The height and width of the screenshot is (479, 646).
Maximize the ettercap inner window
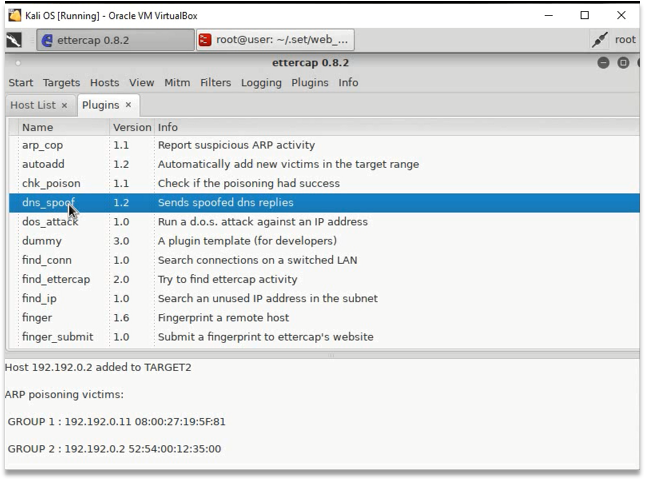pos(623,63)
